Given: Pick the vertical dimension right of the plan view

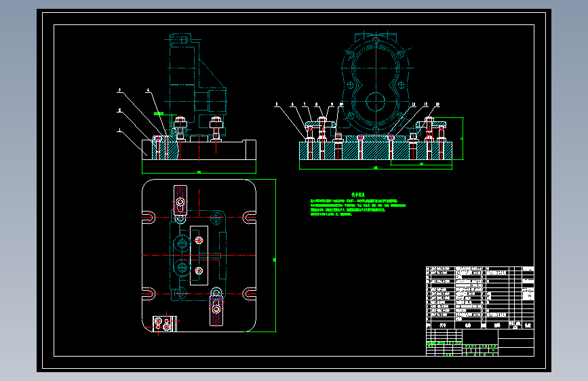Looking at the screenshot, I should pos(275,256).
